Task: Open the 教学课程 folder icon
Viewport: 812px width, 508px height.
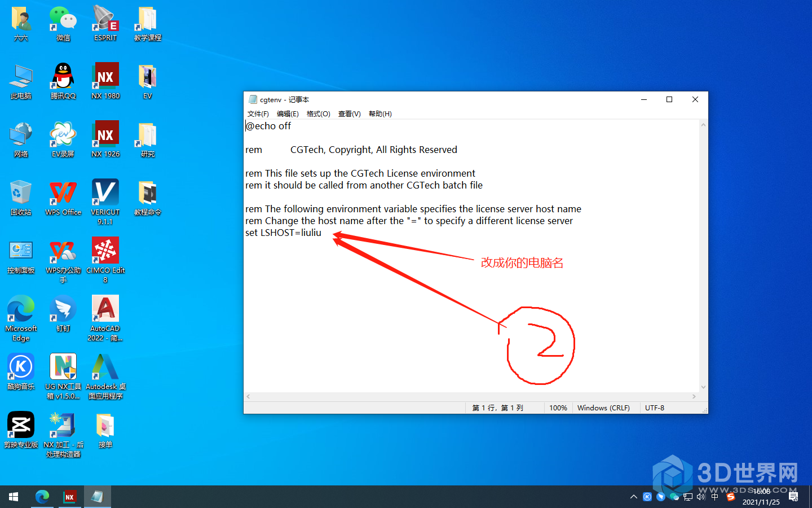Action: tap(148, 23)
